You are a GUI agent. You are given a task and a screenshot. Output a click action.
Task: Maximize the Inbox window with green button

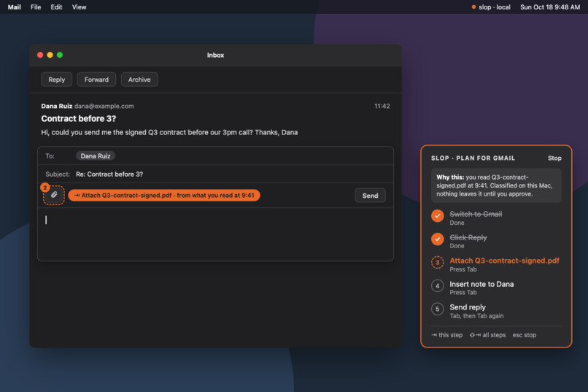tap(60, 55)
